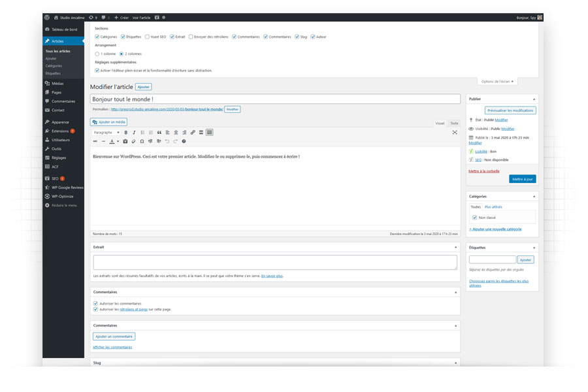
Task: Toggle the editor's second toolbar row
Action: tap(210, 133)
